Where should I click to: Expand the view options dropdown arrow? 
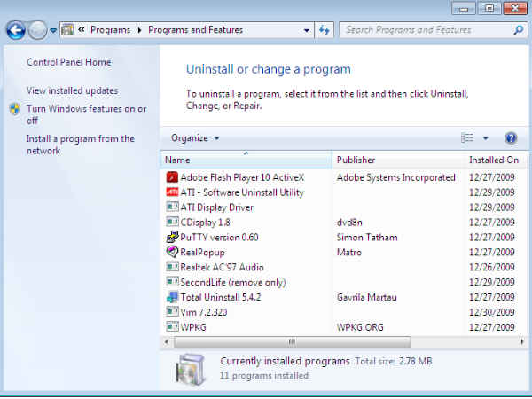pyautogui.click(x=486, y=138)
